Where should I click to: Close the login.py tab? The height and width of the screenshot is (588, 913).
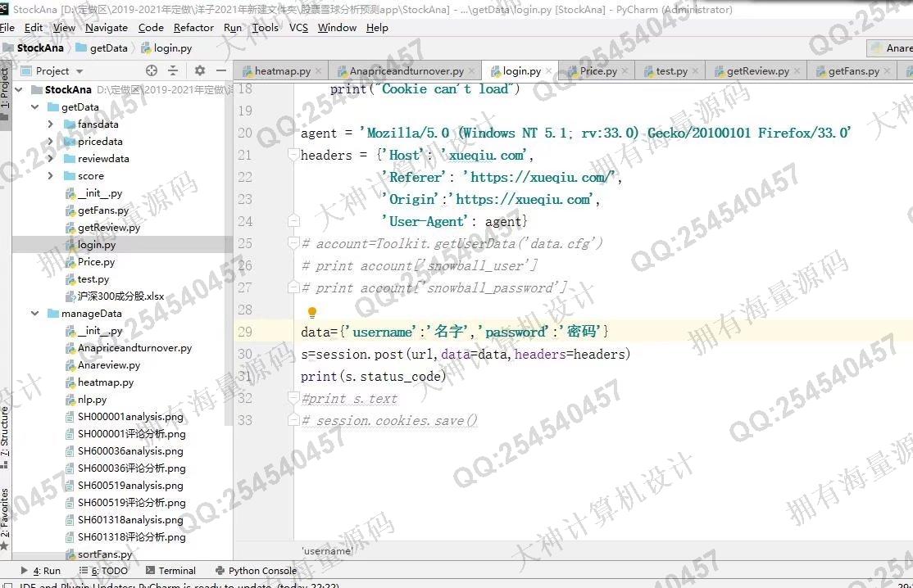(548, 71)
